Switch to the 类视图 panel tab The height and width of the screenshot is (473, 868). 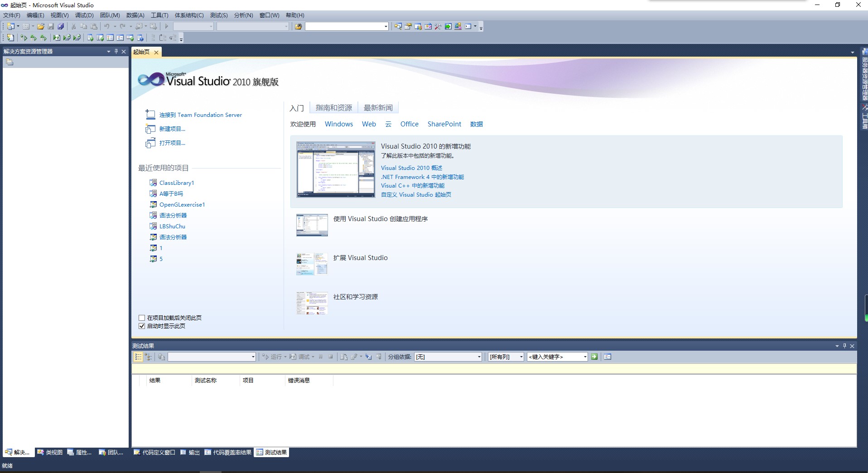click(50, 452)
